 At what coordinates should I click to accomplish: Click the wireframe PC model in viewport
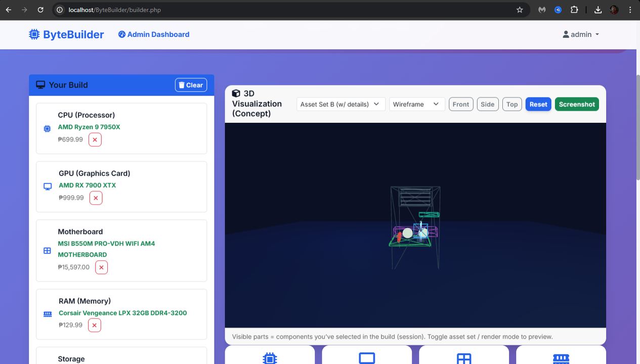pos(414,227)
